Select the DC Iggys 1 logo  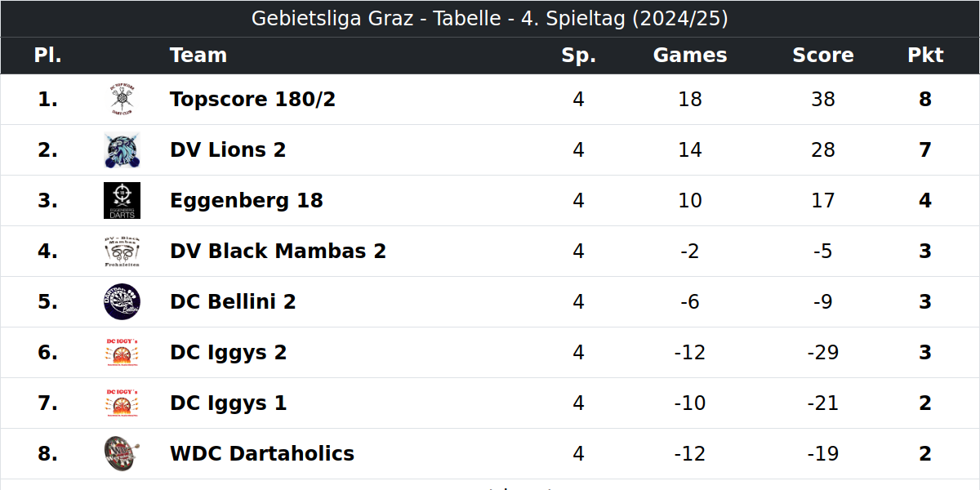(122, 403)
